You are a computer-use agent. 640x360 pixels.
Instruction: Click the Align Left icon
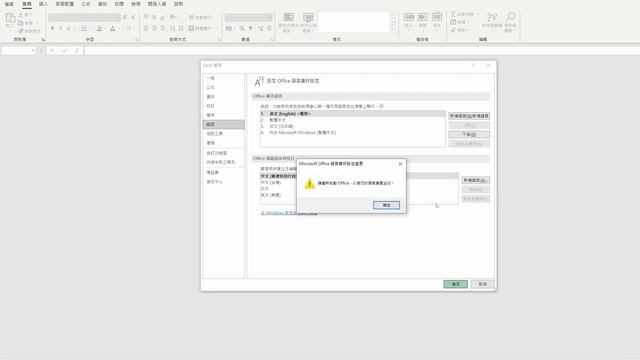coord(146,28)
